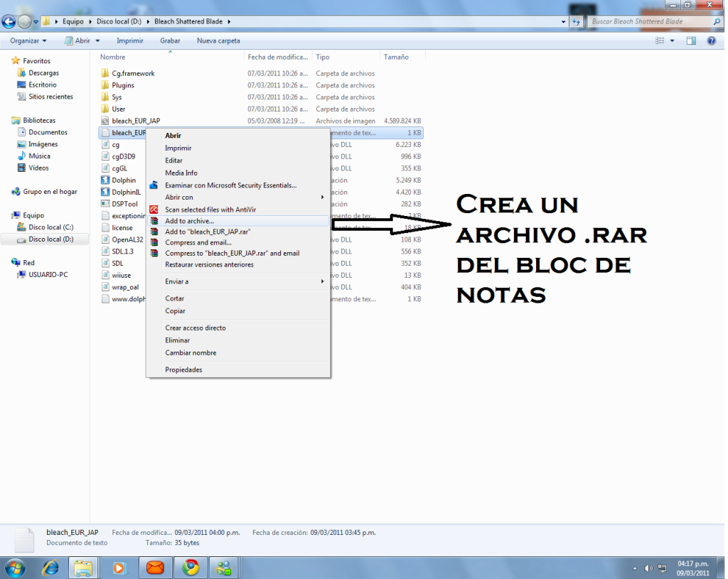Screen dimensions: 728x579
Task: Click the help question mark icon
Action: [711, 40]
